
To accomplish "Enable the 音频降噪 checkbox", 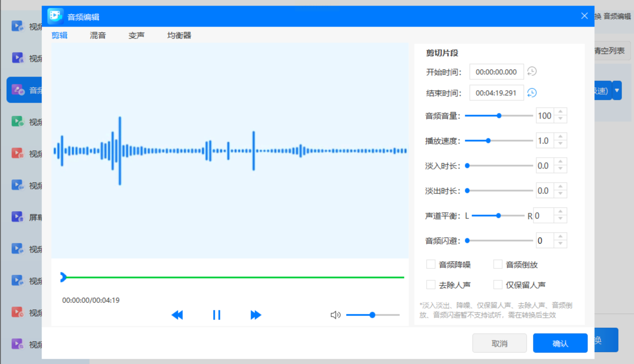I will point(431,264).
